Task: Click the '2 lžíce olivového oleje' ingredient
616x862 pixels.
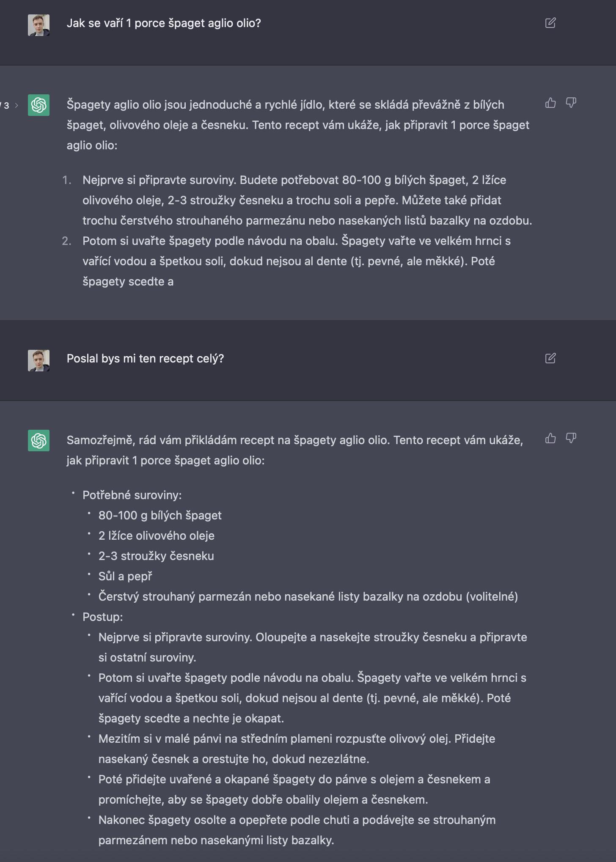Action: tap(157, 536)
